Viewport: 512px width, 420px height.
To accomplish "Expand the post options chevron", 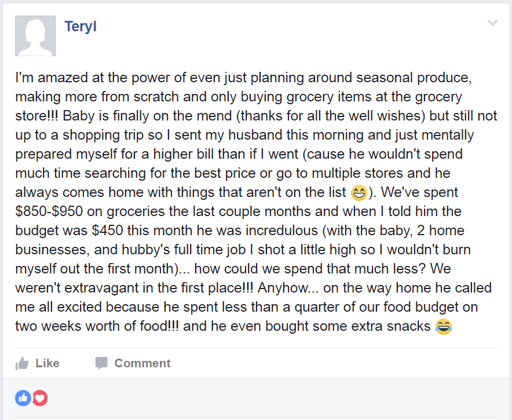I will pos(492,23).
